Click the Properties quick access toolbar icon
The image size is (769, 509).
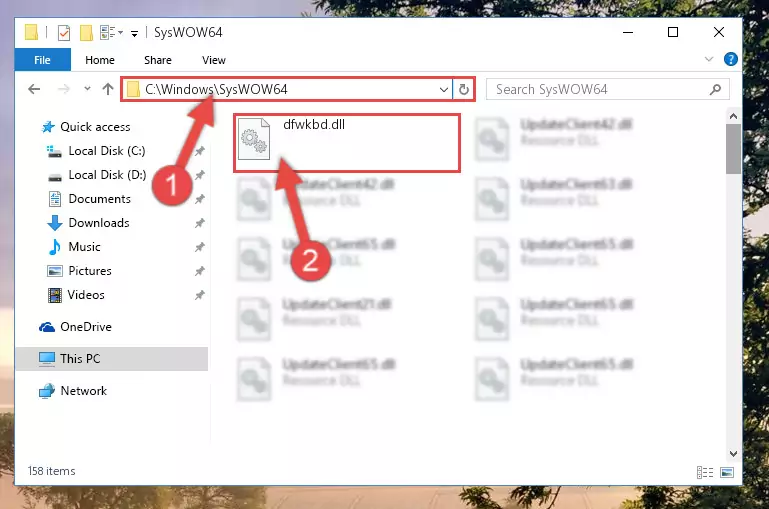point(64,33)
